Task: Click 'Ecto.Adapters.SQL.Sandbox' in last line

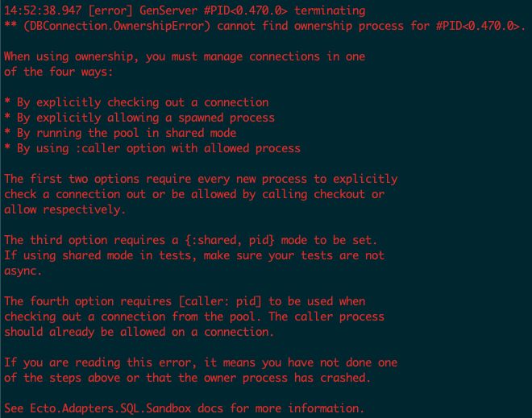Action: coord(110,408)
